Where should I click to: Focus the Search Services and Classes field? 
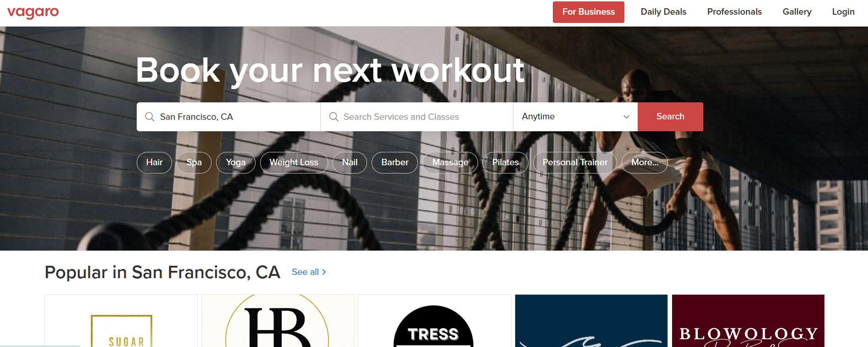pos(417,117)
